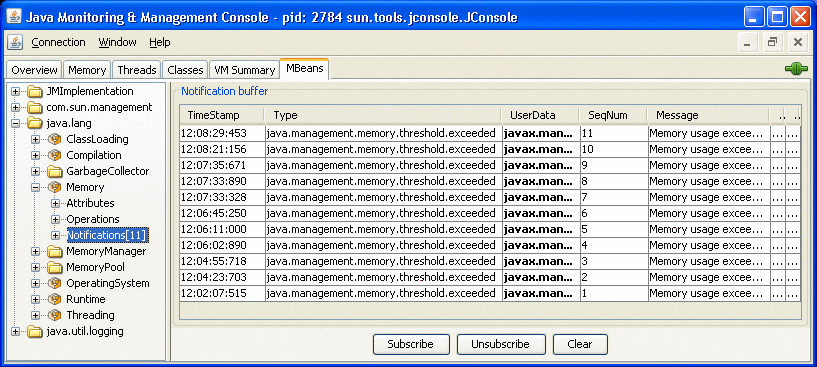This screenshot has height=367, width=817.
Task: Click the Threading MBean bean icon
Action: click(54, 315)
